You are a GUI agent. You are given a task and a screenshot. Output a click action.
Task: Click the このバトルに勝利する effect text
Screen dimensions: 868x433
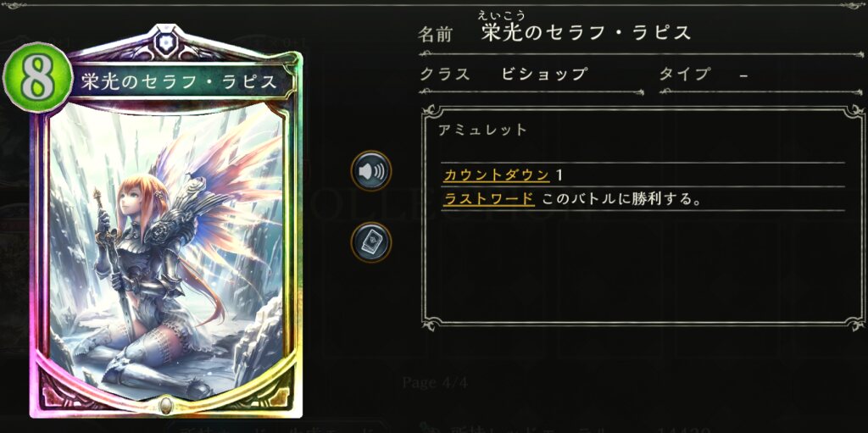pos(621,198)
